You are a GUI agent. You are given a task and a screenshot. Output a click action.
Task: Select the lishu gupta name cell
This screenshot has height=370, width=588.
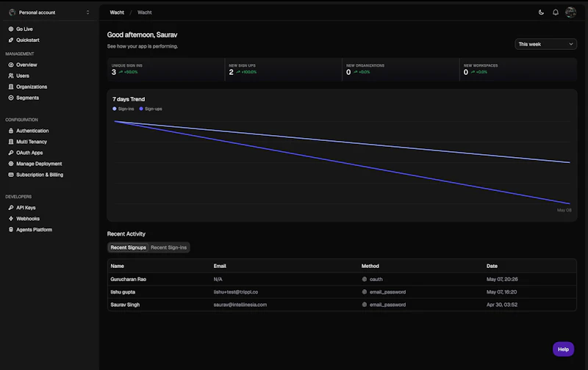[123, 292]
